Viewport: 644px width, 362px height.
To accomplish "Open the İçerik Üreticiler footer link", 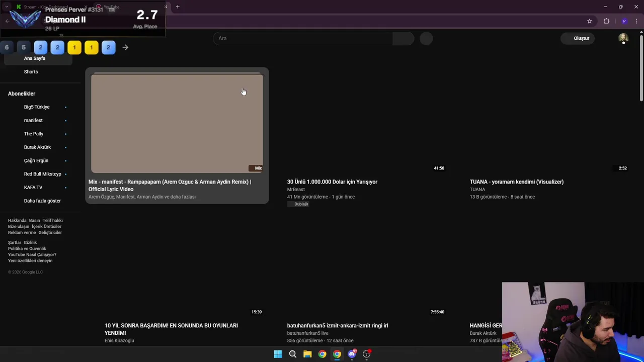I will [x=46, y=227].
